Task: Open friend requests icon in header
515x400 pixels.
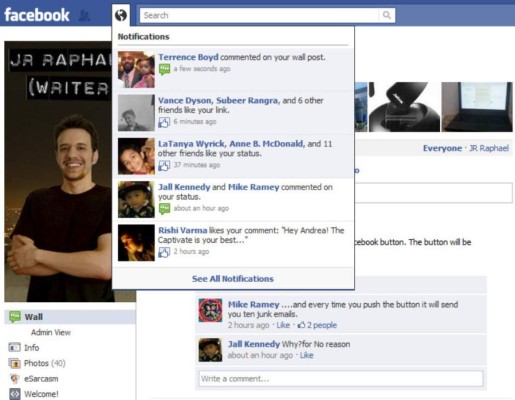Action: click(x=84, y=15)
